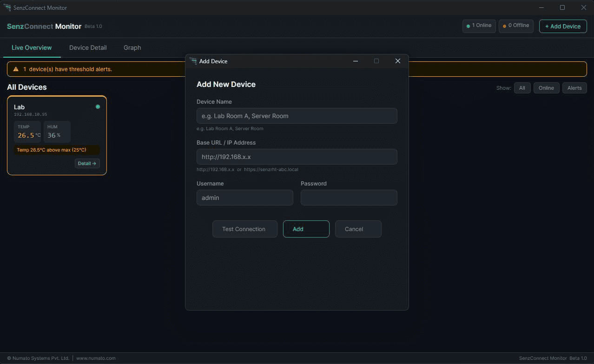Viewport: 594px width, 364px height.
Task: Switch to the Device Detail tab
Action: click(x=88, y=48)
